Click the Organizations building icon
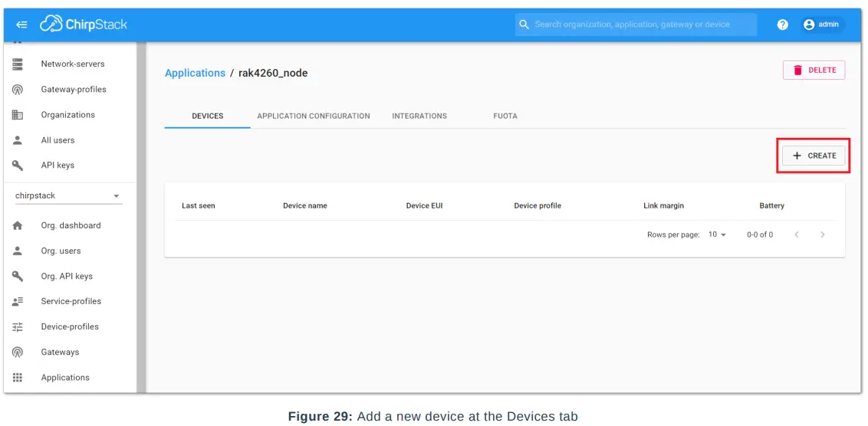 (x=18, y=114)
